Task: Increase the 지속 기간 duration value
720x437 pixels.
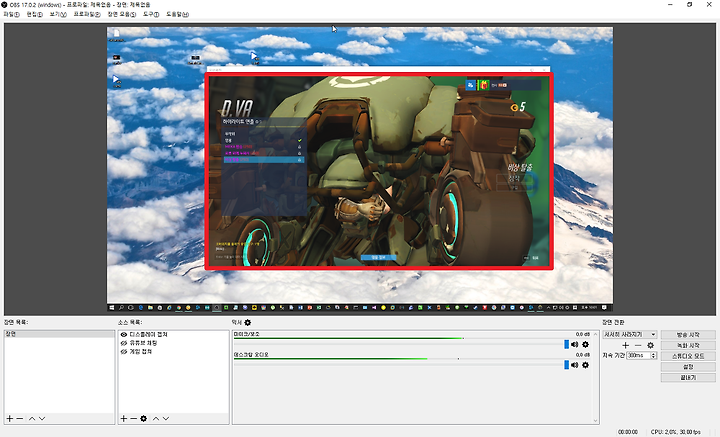Action: (653, 354)
